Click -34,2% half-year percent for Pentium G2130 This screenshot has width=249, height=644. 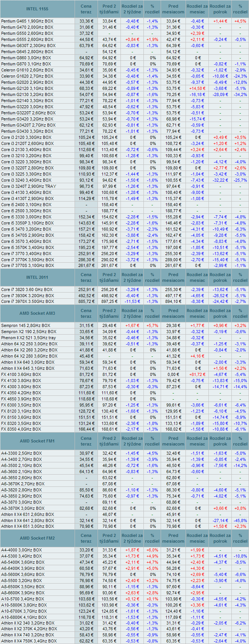pos(240,94)
